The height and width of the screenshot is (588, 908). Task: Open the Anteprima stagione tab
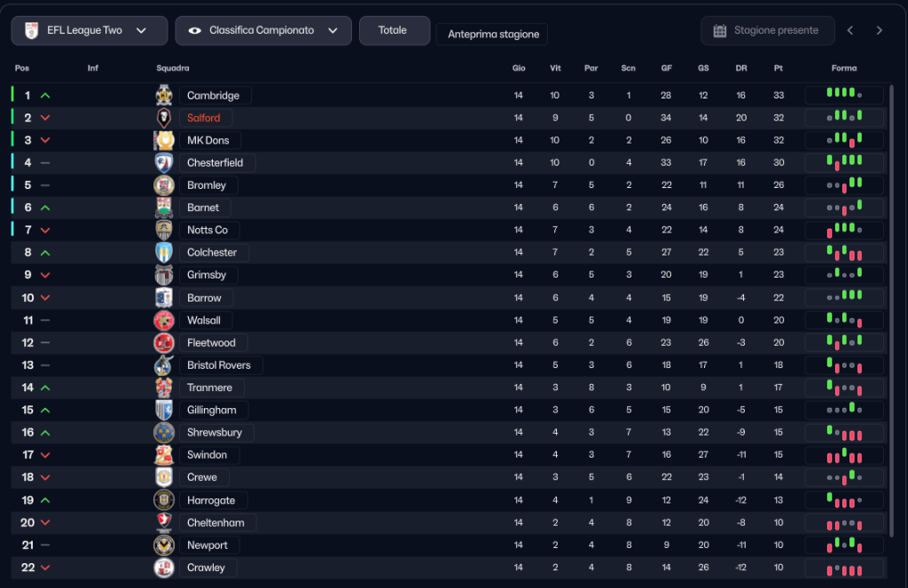click(493, 35)
